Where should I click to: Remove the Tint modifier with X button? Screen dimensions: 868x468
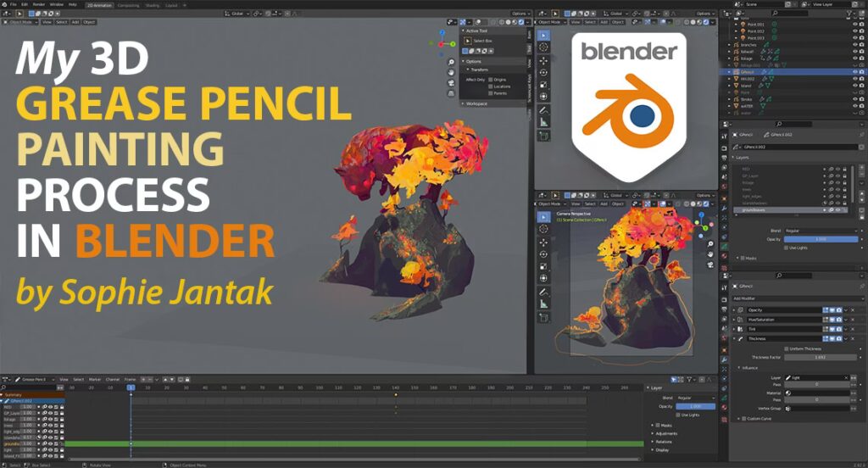pos(853,329)
